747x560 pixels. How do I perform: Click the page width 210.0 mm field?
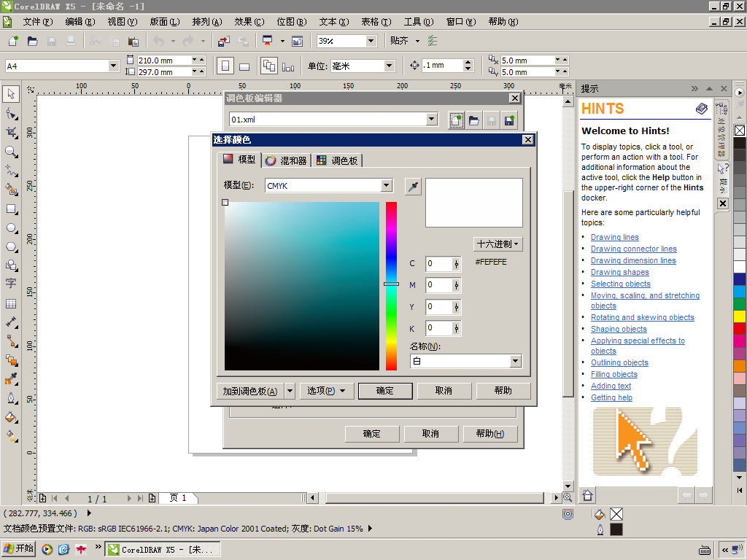164,61
